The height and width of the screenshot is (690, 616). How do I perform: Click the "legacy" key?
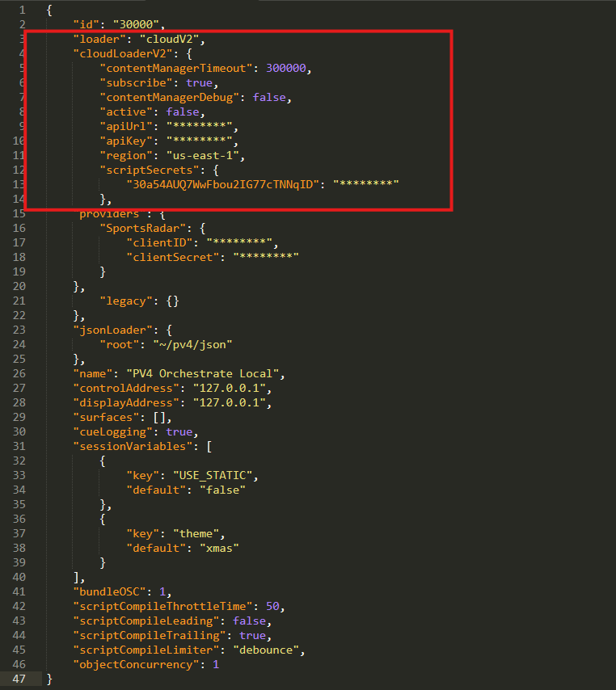coord(126,301)
